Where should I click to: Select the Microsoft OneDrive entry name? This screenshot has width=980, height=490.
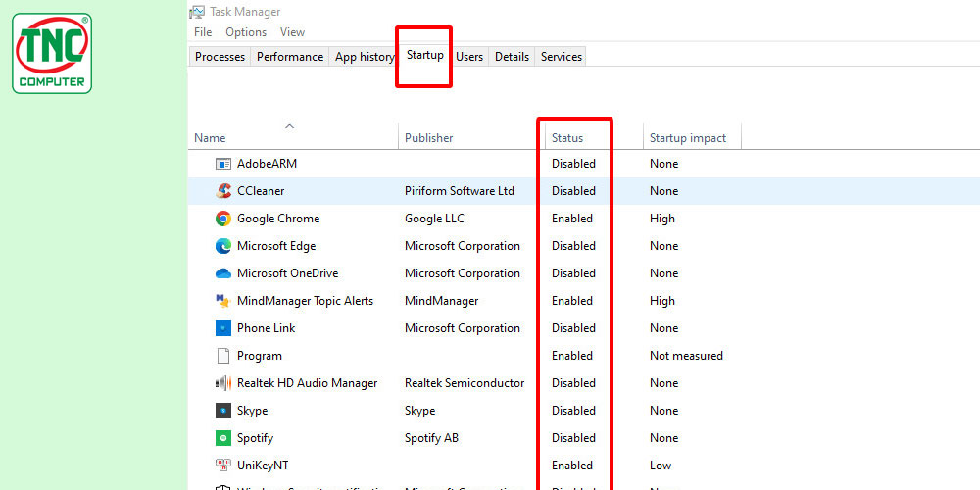[287, 273]
